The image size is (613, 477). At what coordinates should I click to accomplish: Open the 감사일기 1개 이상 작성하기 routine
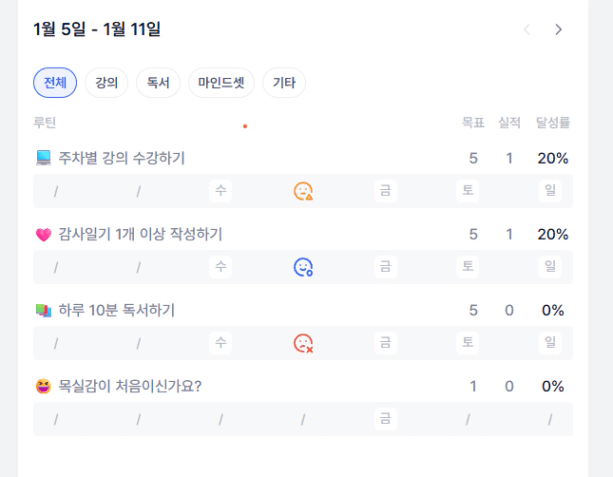140,234
